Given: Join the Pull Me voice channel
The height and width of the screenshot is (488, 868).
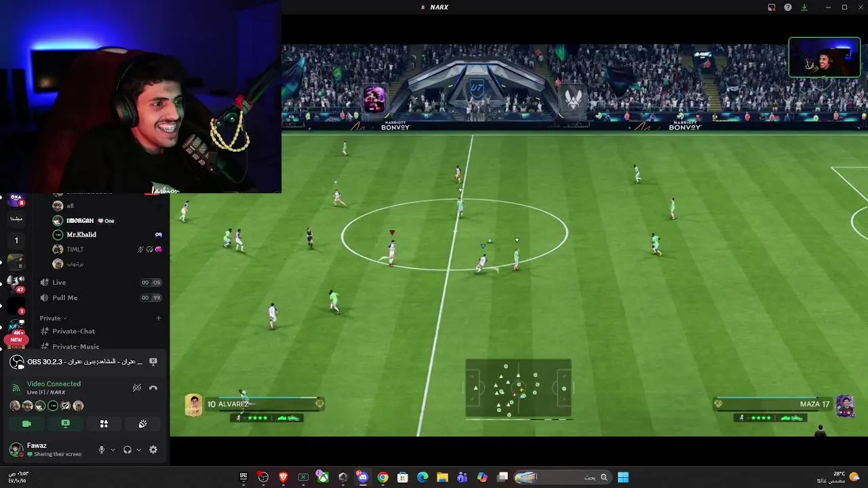Looking at the screenshot, I should pos(102,298).
